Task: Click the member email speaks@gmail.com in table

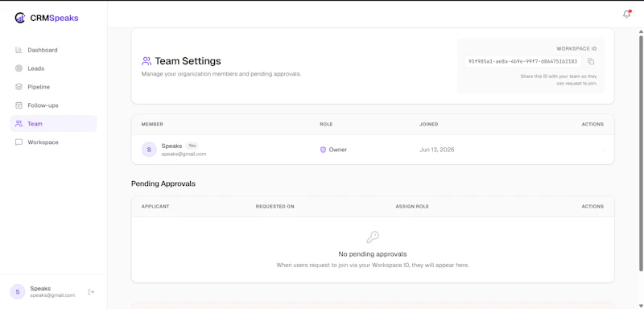Action: point(184,154)
